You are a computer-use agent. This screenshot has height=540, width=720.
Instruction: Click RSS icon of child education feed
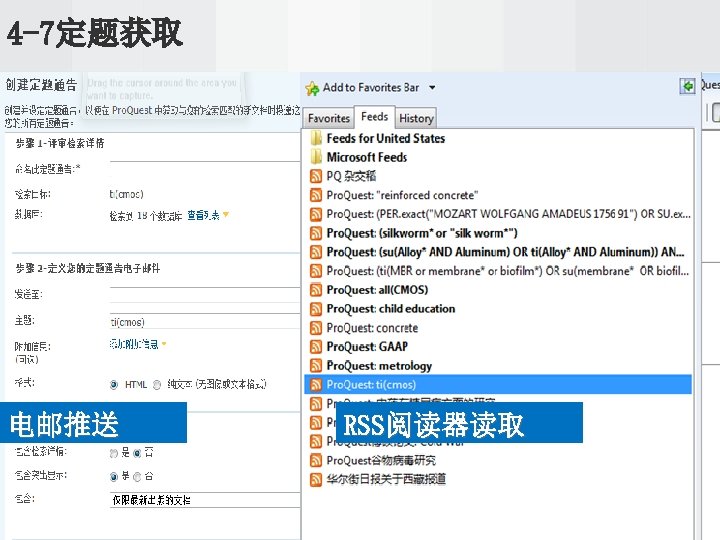coord(316,309)
